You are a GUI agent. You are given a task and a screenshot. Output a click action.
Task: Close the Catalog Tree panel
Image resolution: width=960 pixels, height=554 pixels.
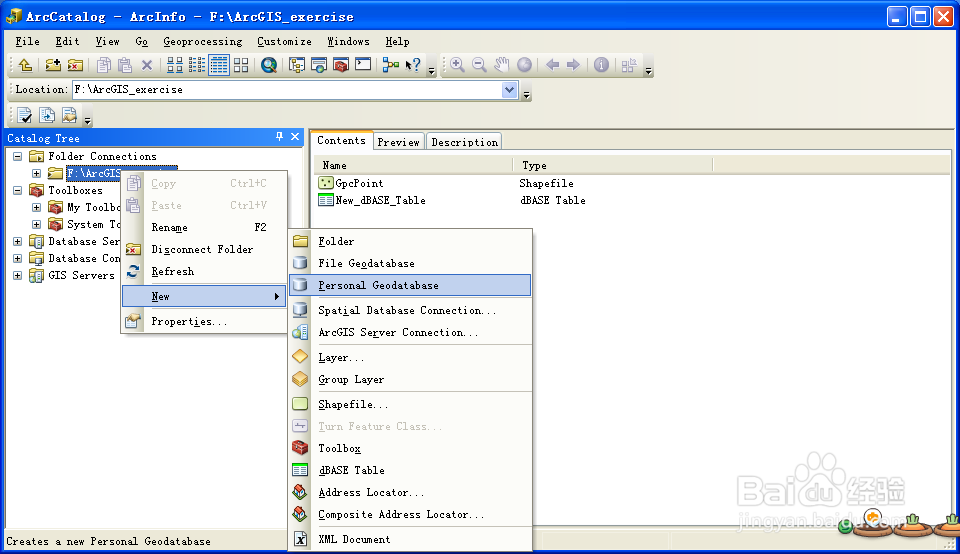pos(295,137)
